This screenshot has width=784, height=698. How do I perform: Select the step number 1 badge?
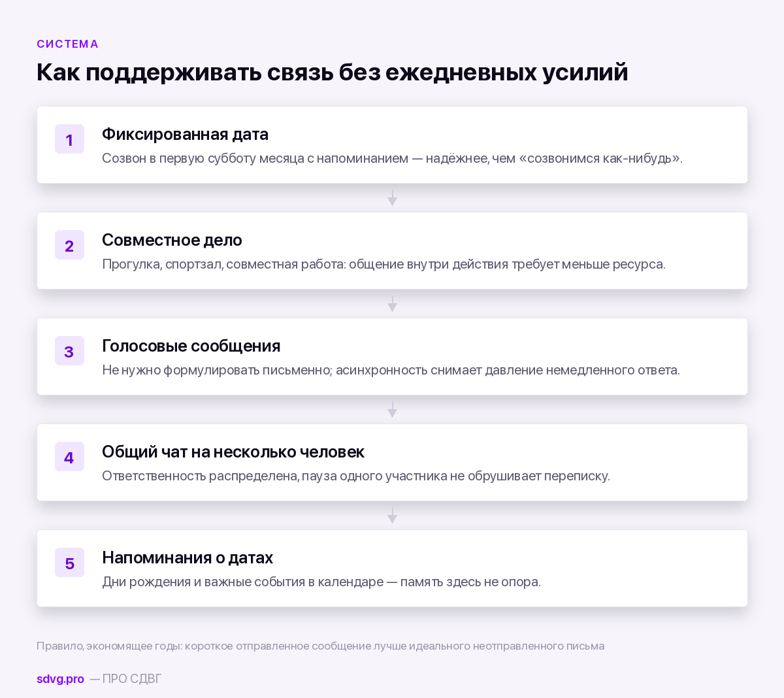(x=69, y=139)
